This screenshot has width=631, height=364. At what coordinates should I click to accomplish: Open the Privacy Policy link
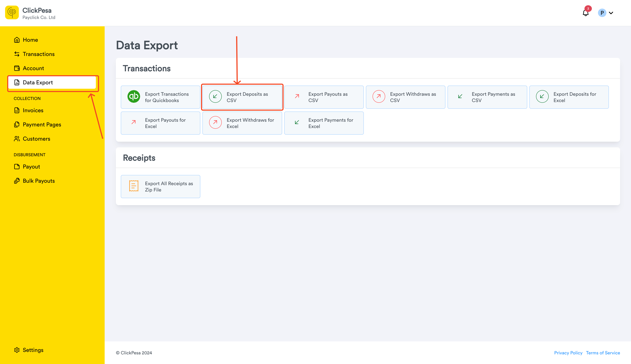click(568, 353)
